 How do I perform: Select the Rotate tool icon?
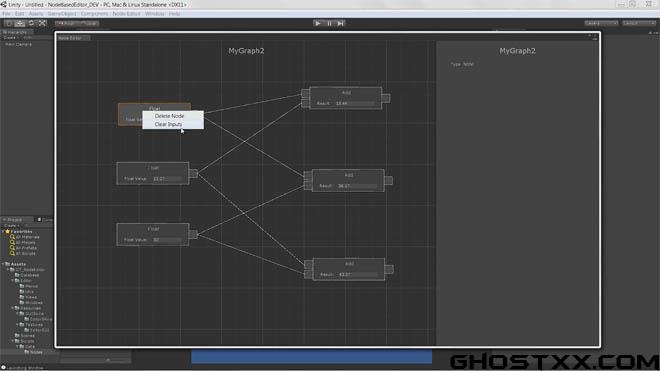(31, 24)
